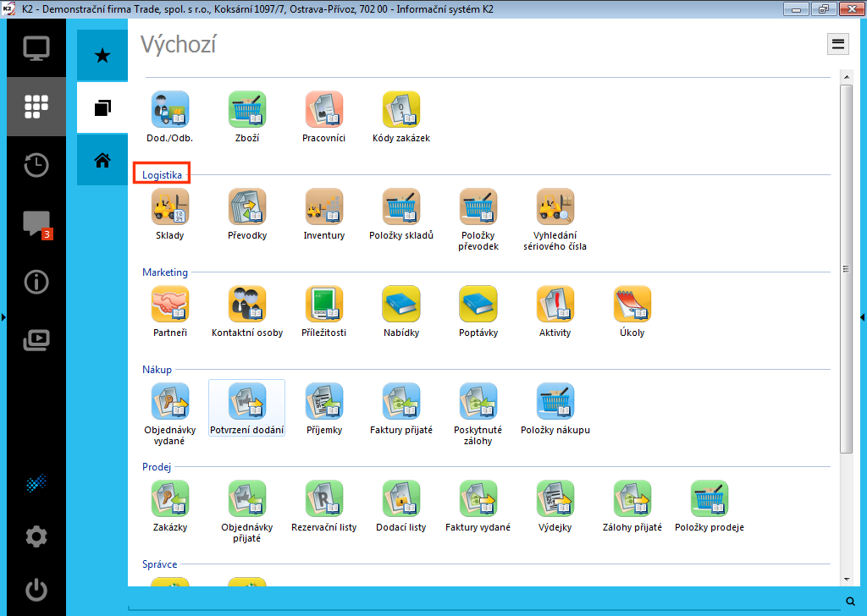Screen dimensions: 867x616
Task: Open Položky převodek icon
Action: point(478,206)
